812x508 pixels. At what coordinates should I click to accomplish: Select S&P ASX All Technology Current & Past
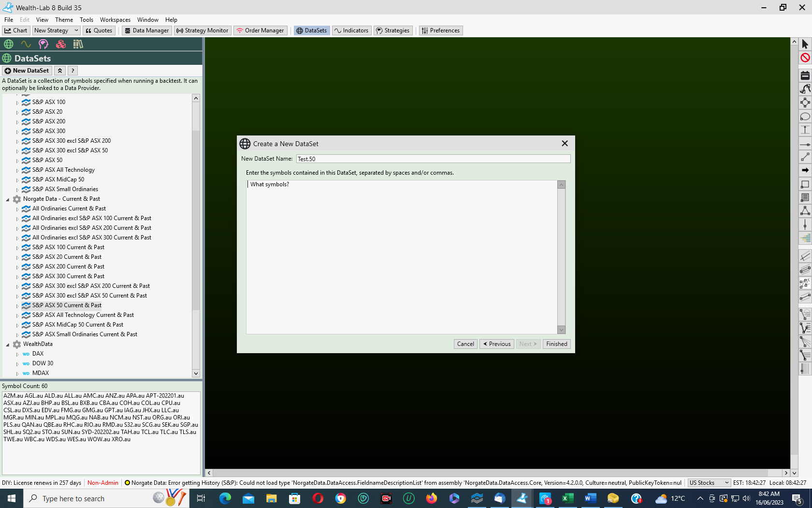(83, 315)
